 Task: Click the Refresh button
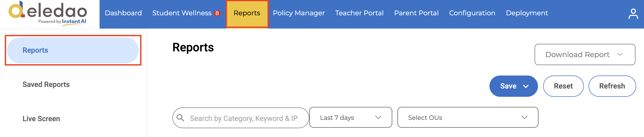(612, 86)
